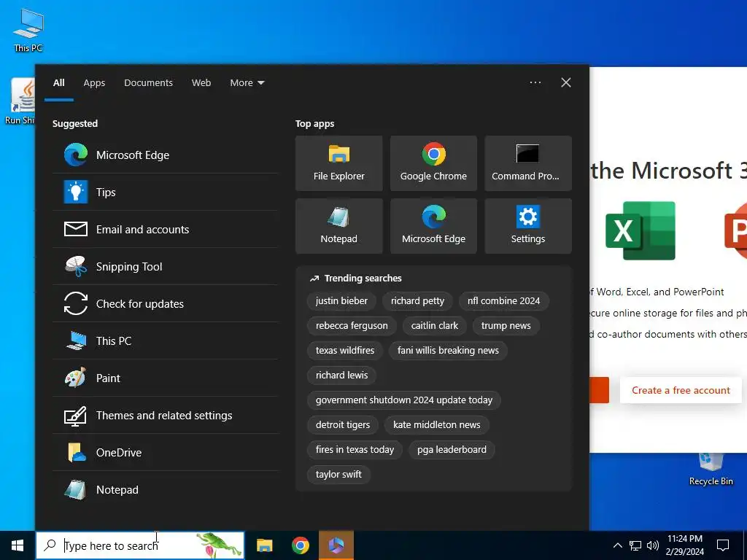Viewport: 747px width, 560px height.
Task: Switch to the Apps search tab
Action: [x=94, y=83]
